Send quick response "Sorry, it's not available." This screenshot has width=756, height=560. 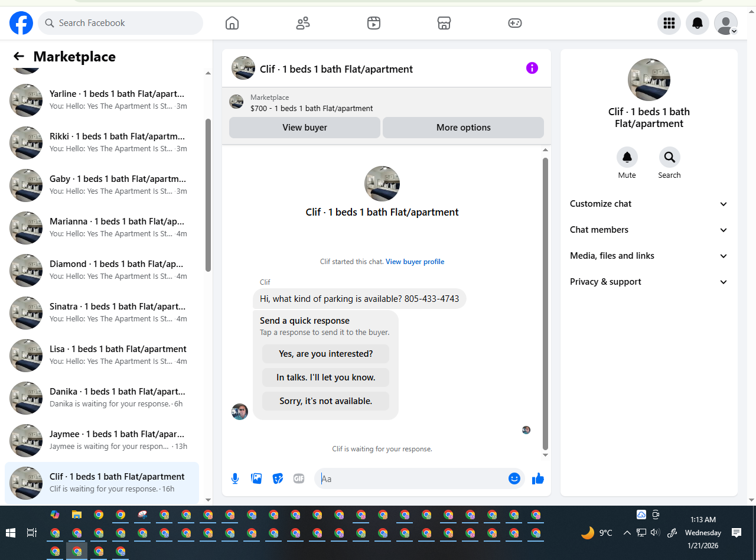325,401
